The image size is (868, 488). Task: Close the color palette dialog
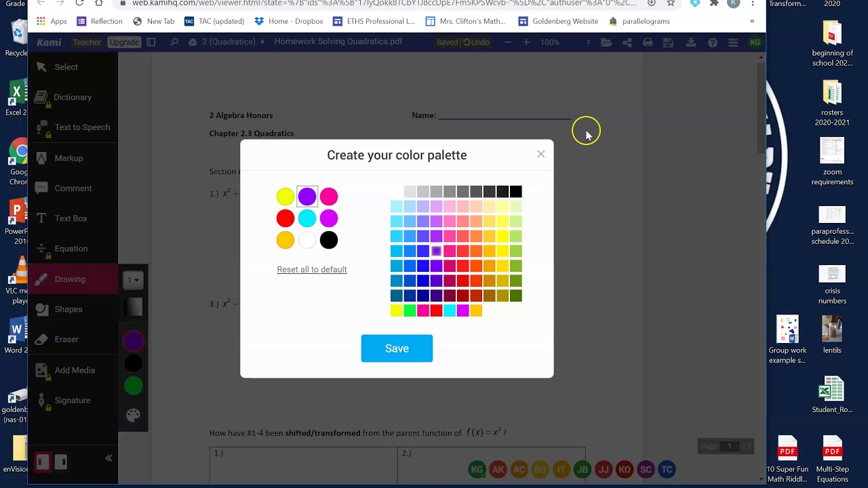(540, 154)
